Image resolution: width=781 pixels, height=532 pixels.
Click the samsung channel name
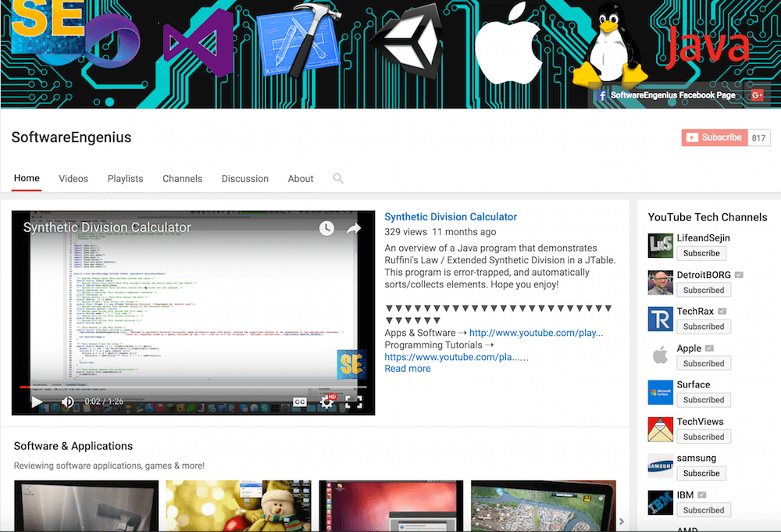click(697, 459)
